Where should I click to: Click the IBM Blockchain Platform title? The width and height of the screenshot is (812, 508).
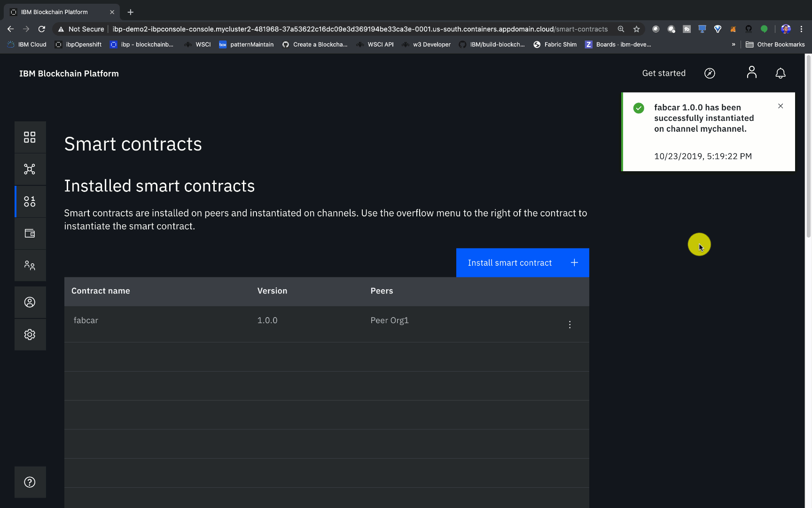click(x=69, y=74)
